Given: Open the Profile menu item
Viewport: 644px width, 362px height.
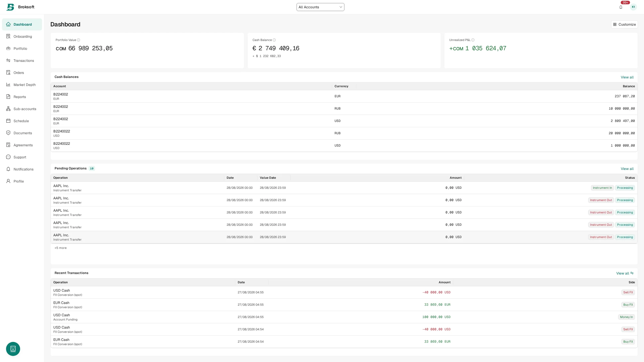Looking at the screenshot, I should click(x=22, y=181).
